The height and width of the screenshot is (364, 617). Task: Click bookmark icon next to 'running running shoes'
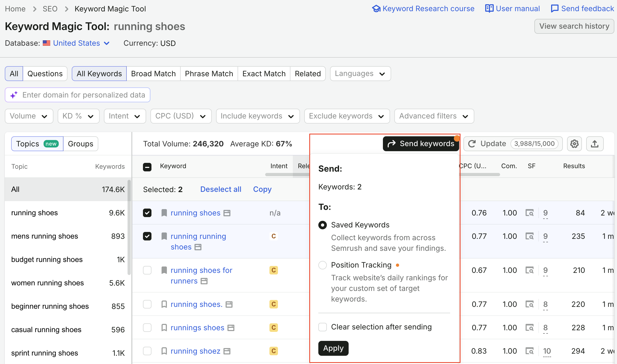(164, 236)
